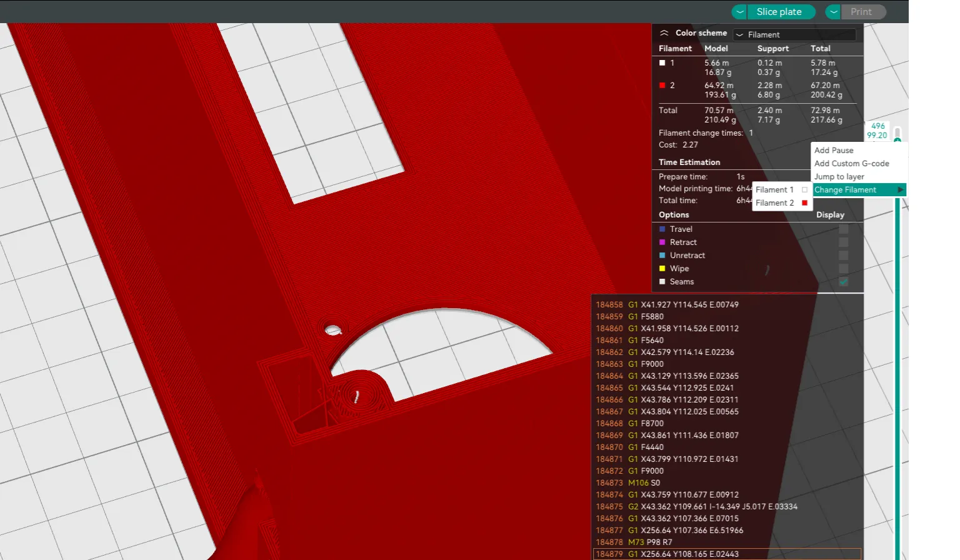960x560 pixels.
Task: Click the total weight '217.66 g' value
Action: [826, 120]
